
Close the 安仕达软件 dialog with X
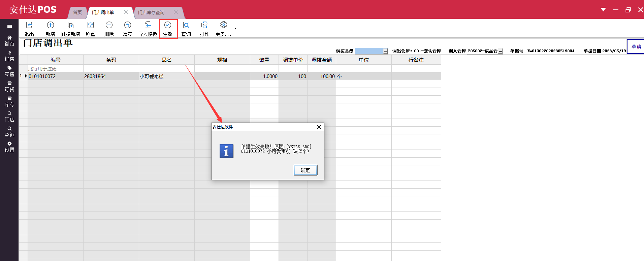(x=319, y=127)
